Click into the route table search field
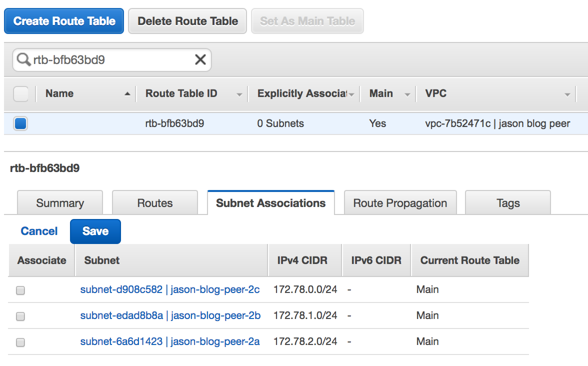Image resolution: width=588 pixels, height=366 pixels. click(110, 60)
